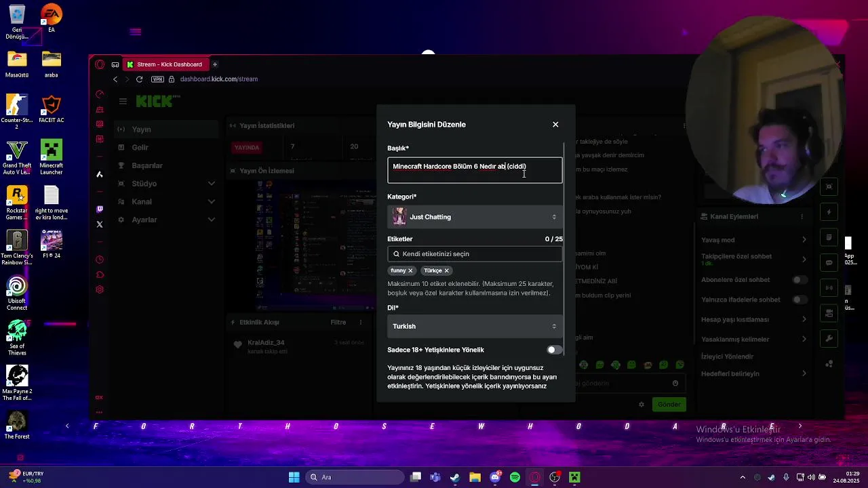Click the YAYINDA live badge
The width and height of the screenshot is (868, 488).
tap(247, 147)
